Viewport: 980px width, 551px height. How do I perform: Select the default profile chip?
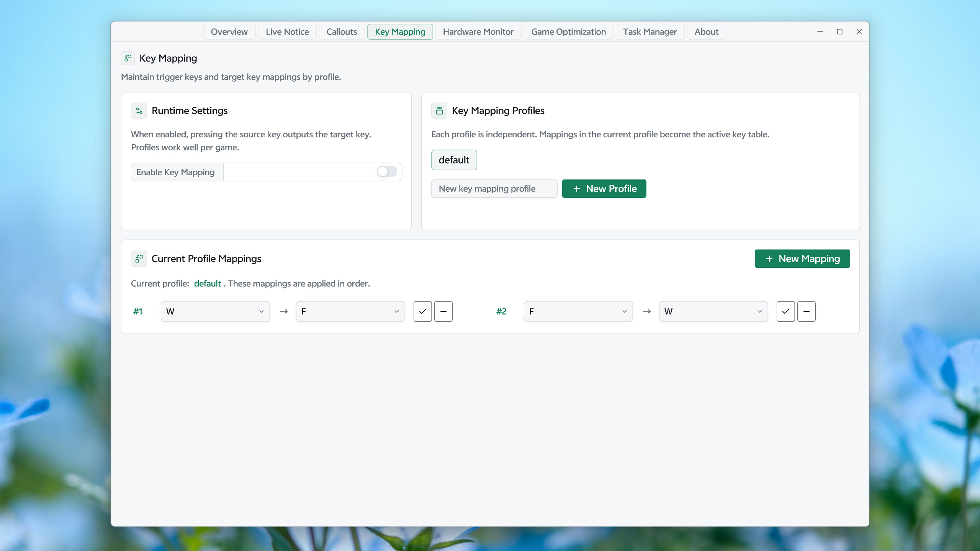(454, 160)
